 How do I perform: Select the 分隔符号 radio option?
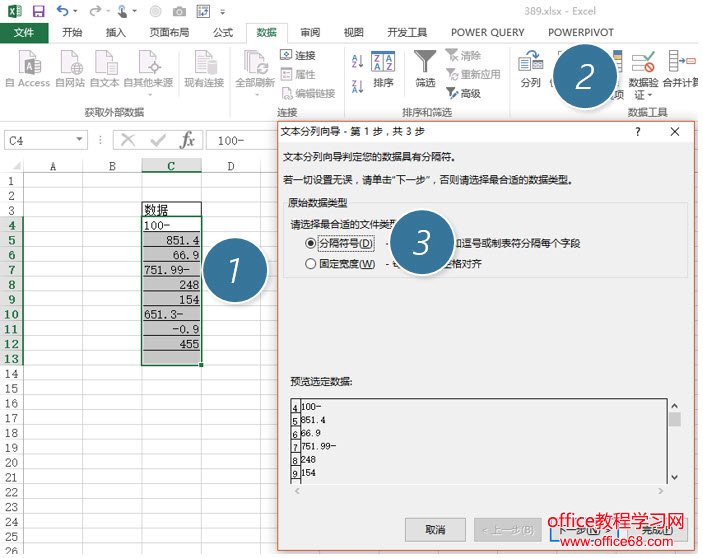[311, 243]
